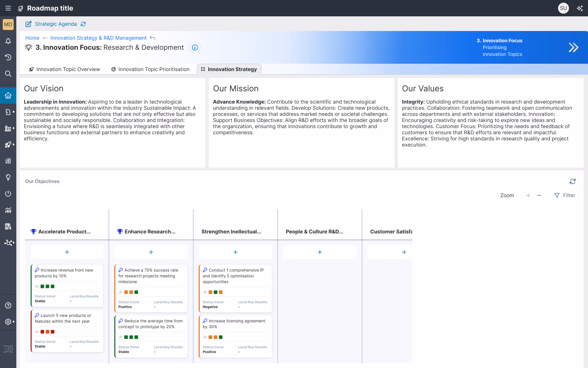Refresh the Our Objectives panel
The height and width of the screenshot is (368, 588).
pos(573,181)
